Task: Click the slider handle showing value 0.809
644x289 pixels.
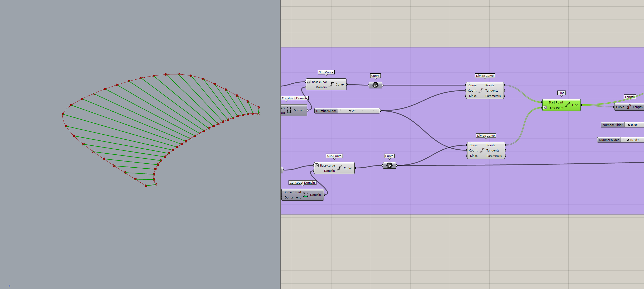Action: point(629,125)
